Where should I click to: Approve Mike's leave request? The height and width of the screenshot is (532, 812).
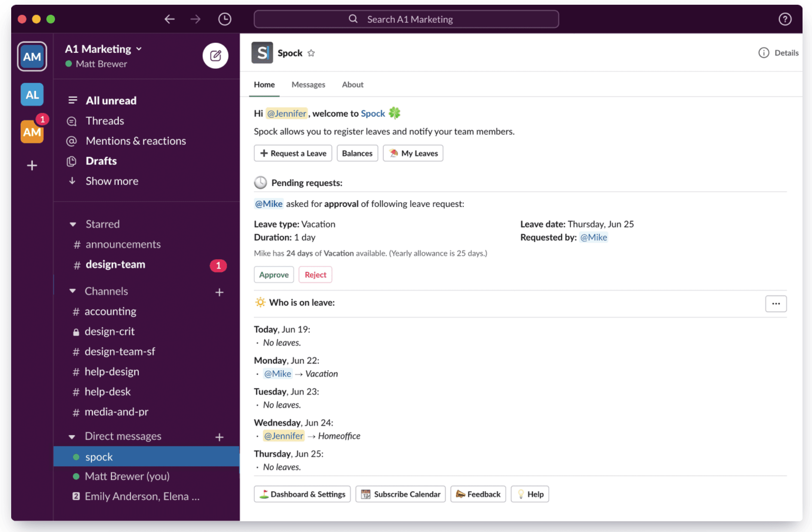click(274, 275)
